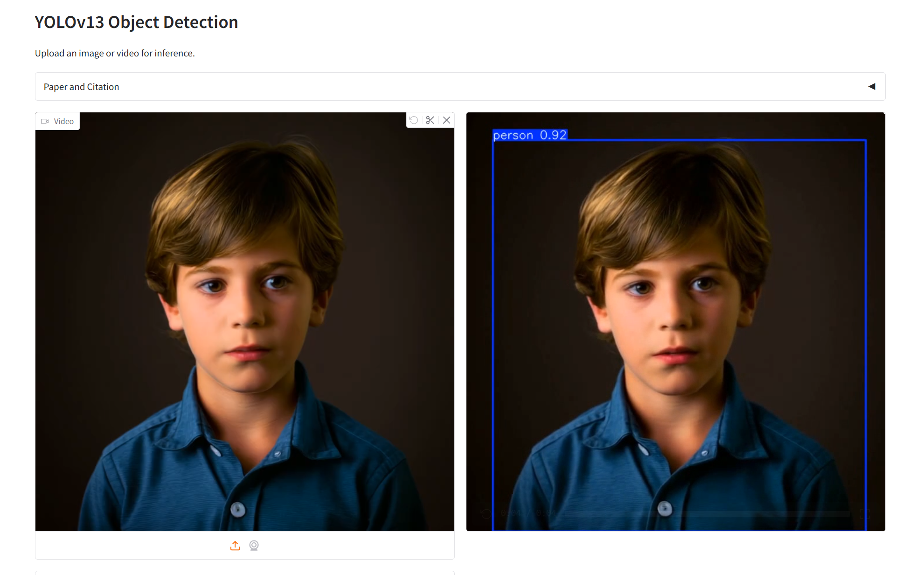Click the undo reset icon on input video
Viewport: 924px width, 575px height.
pyautogui.click(x=414, y=120)
